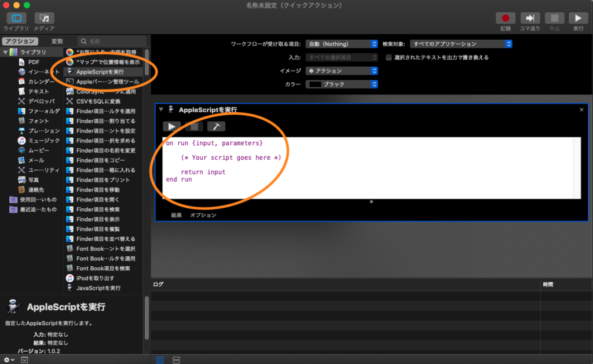Viewport: 593px width, 364px height.
Task: Start recording with the red Record button
Action: [505, 18]
